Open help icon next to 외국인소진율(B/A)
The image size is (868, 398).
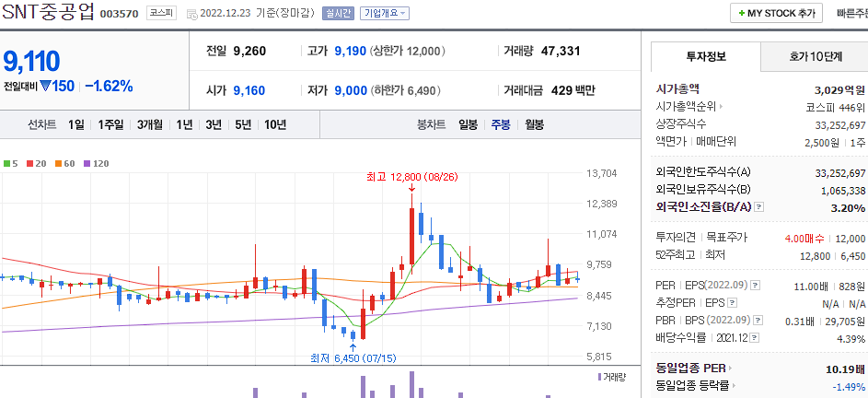click(759, 207)
